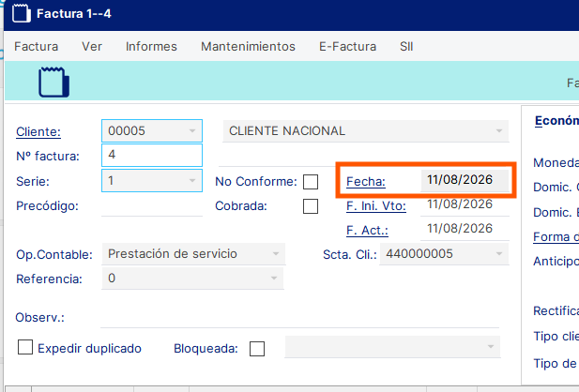
Task: Toggle the Bloqueada checkbox
Action: point(257,349)
